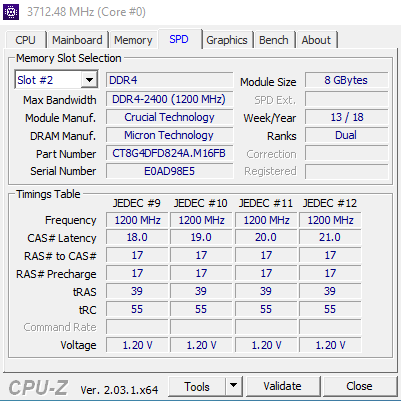
Task: Open the Slot #2 dropdown arrow
Action: pos(89,80)
